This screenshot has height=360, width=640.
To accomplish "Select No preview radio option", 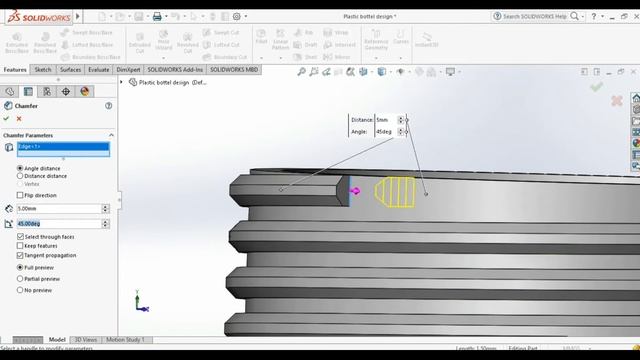I will (x=20, y=290).
